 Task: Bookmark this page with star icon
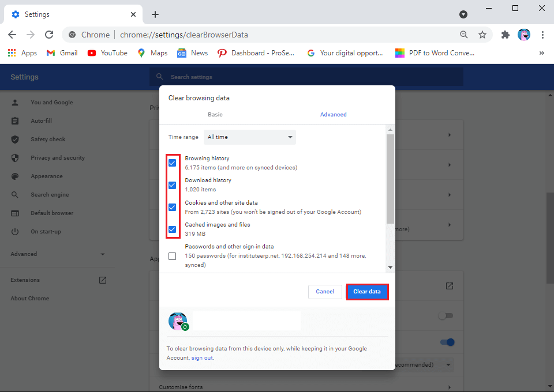coord(482,35)
